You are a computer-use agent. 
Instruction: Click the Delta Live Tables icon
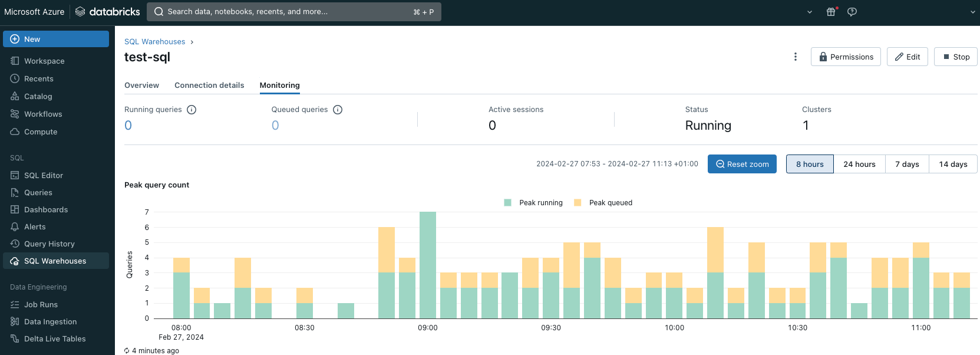pos(15,338)
